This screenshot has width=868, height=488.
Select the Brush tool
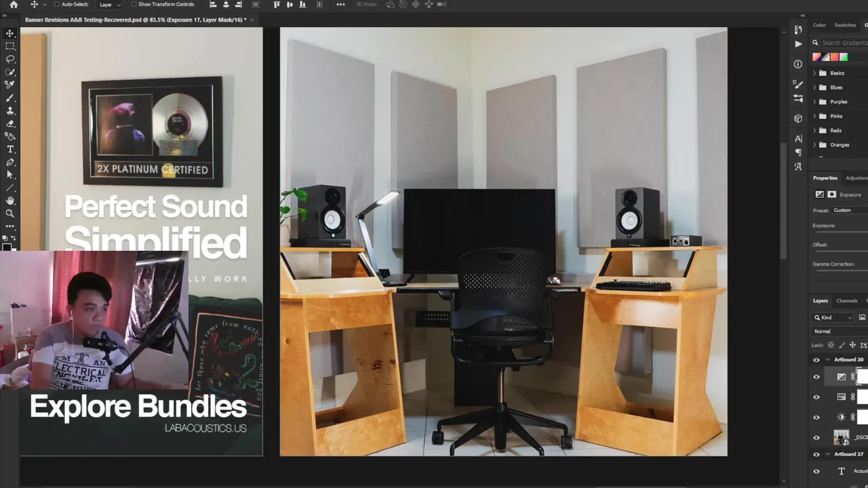[x=10, y=98]
